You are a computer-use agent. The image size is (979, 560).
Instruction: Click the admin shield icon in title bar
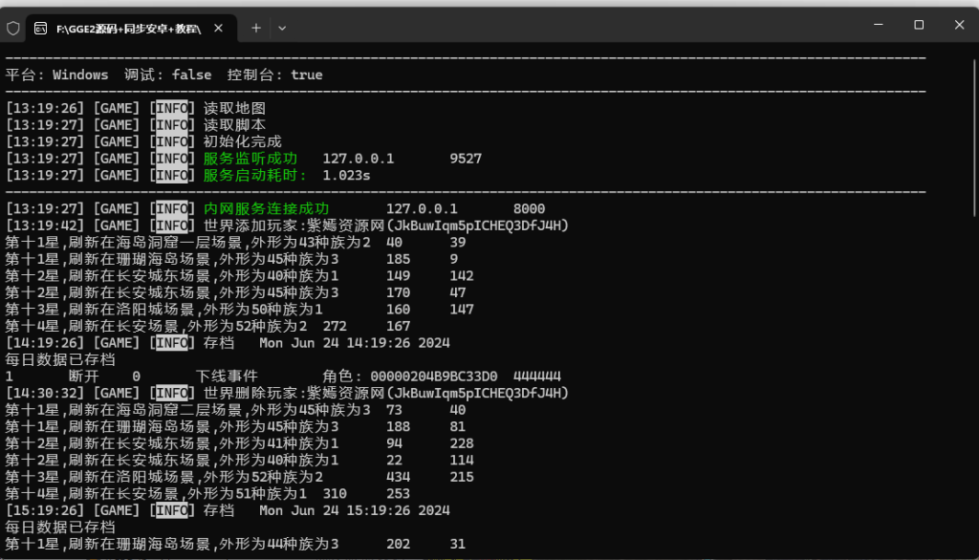(12, 29)
